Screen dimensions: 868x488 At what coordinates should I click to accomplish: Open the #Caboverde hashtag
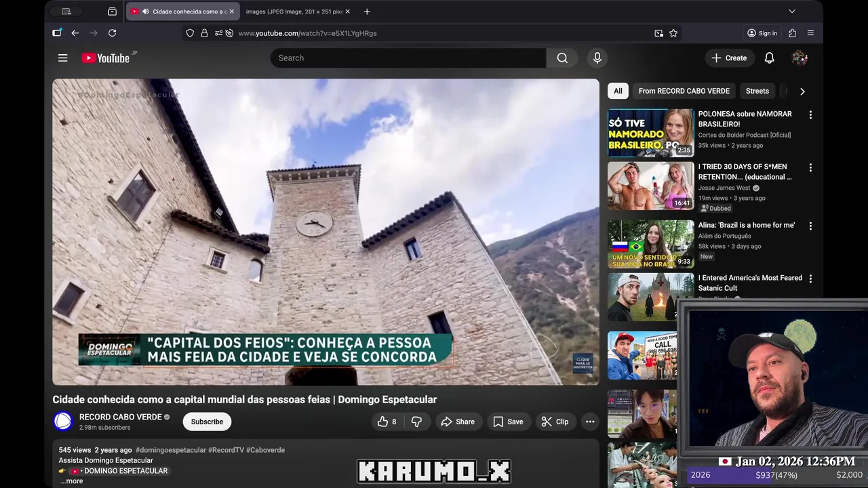point(265,450)
